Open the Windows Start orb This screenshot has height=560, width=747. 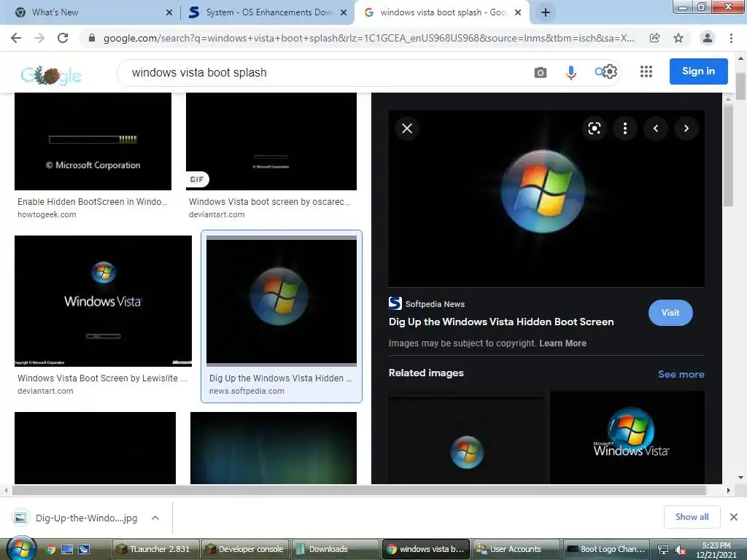(21, 548)
